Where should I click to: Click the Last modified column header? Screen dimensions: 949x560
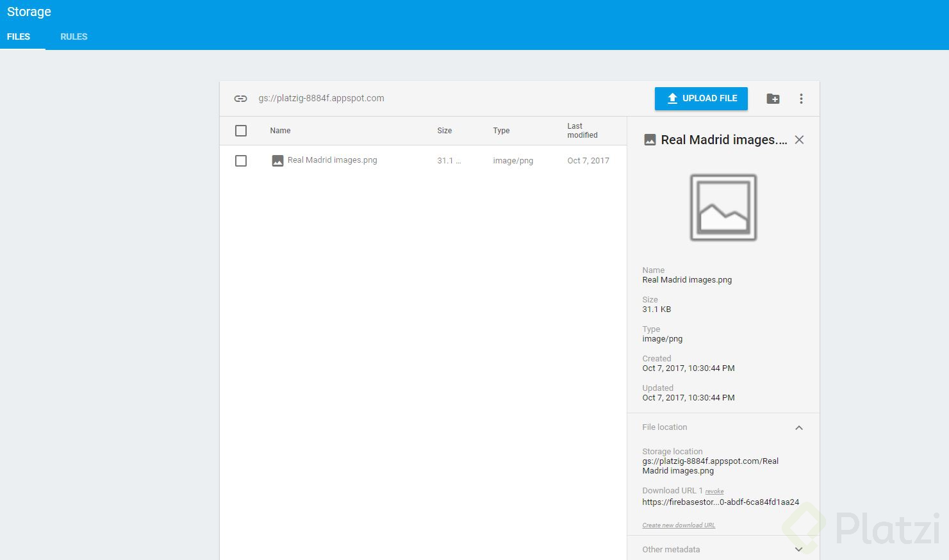click(x=582, y=131)
